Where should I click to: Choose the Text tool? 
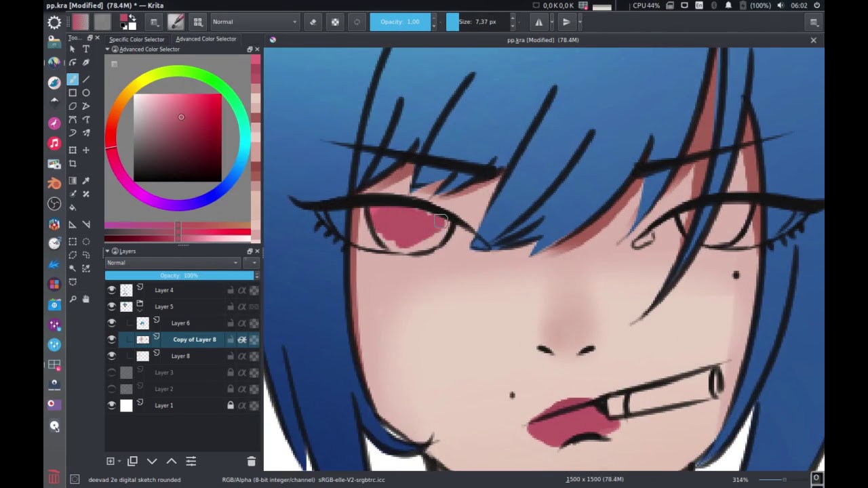(86, 48)
